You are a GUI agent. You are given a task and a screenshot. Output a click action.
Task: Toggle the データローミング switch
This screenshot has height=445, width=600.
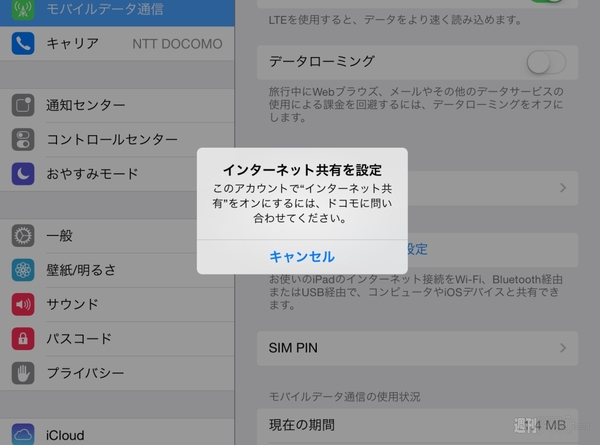click(546, 62)
